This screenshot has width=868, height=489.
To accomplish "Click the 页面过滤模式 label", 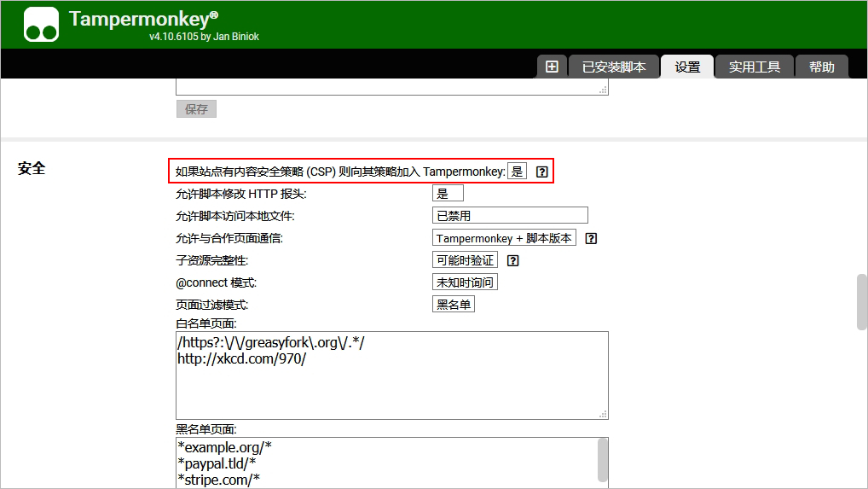I will click(211, 305).
